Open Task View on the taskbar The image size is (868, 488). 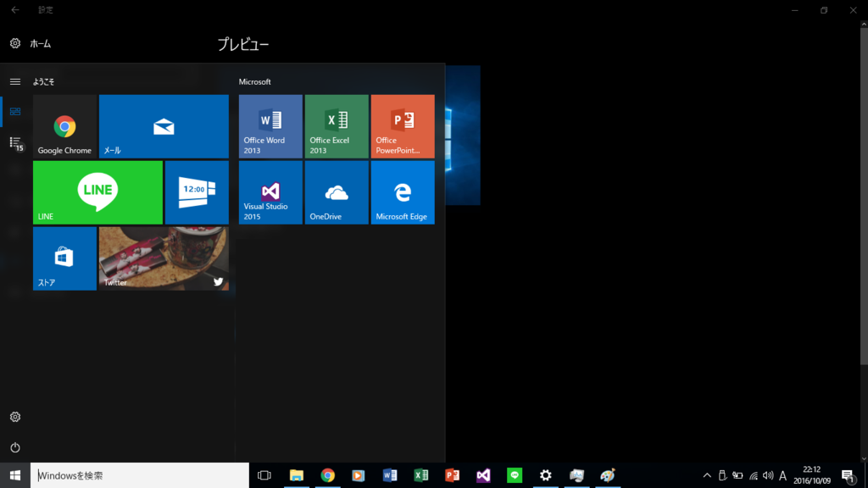point(264,475)
